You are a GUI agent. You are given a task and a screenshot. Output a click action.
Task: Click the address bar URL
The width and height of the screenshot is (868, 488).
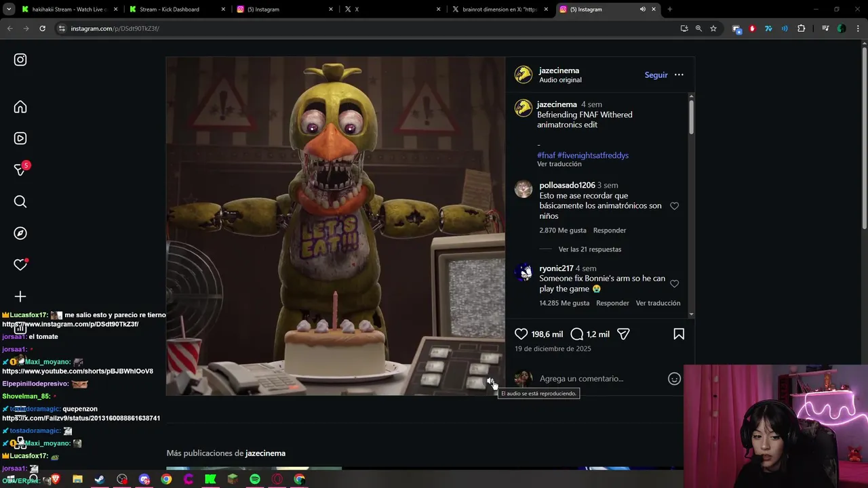tap(115, 28)
